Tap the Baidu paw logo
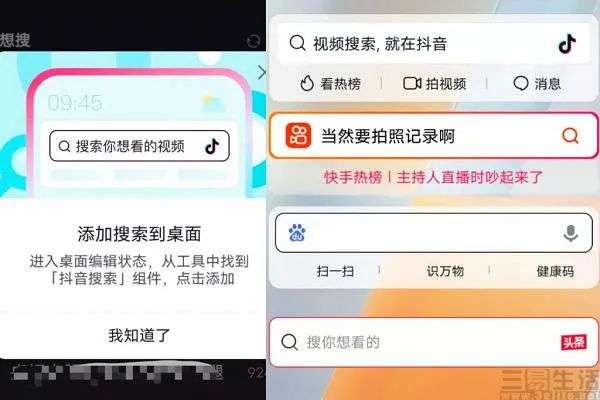This screenshot has height=400, width=600. 297,232
